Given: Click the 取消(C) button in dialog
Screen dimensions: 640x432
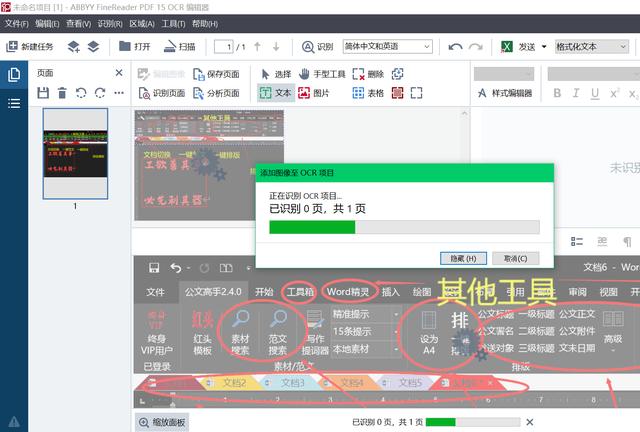Looking at the screenshot, I should (516, 258).
